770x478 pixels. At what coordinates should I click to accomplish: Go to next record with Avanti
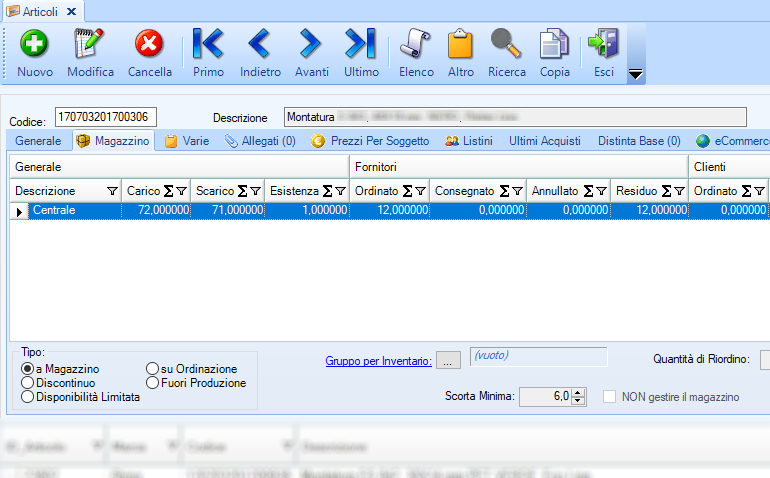point(311,45)
